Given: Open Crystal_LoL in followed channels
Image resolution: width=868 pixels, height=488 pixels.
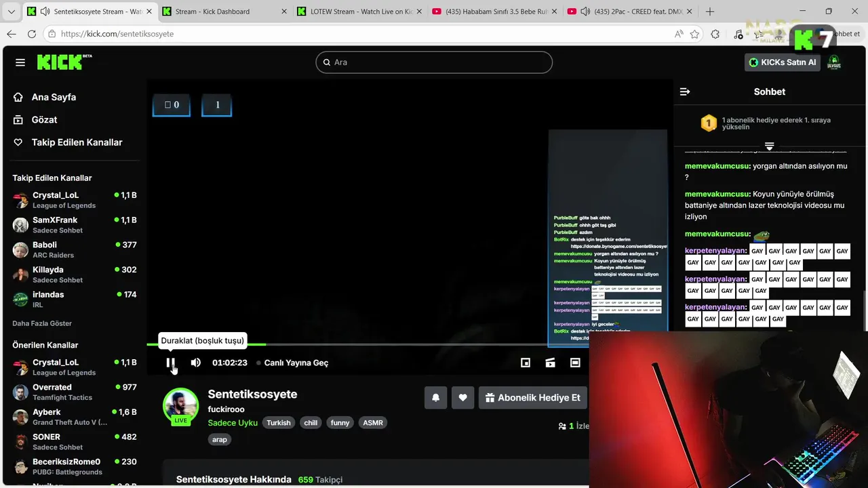Looking at the screenshot, I should point(75,200).
